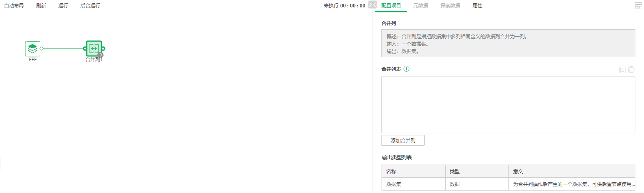Click 运行 to run the flow
Viewport: 644px width, 193px height.
tap(63, 6)
